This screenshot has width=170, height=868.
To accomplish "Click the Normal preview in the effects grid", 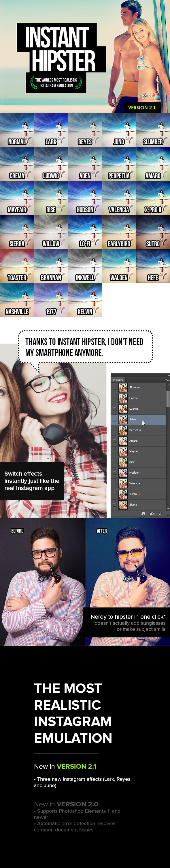I will point(17,130).
